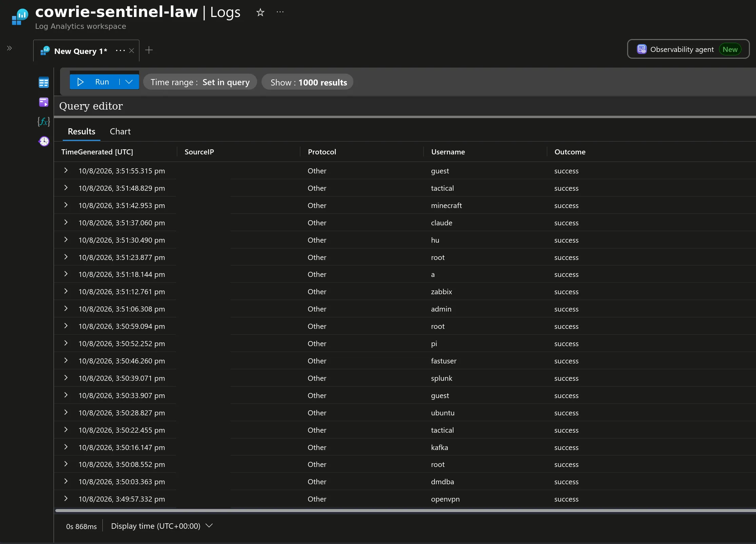The width and height of the screenshot is (756, 544).
Task: Add a new query tab with plus
Action: [149, 50]
